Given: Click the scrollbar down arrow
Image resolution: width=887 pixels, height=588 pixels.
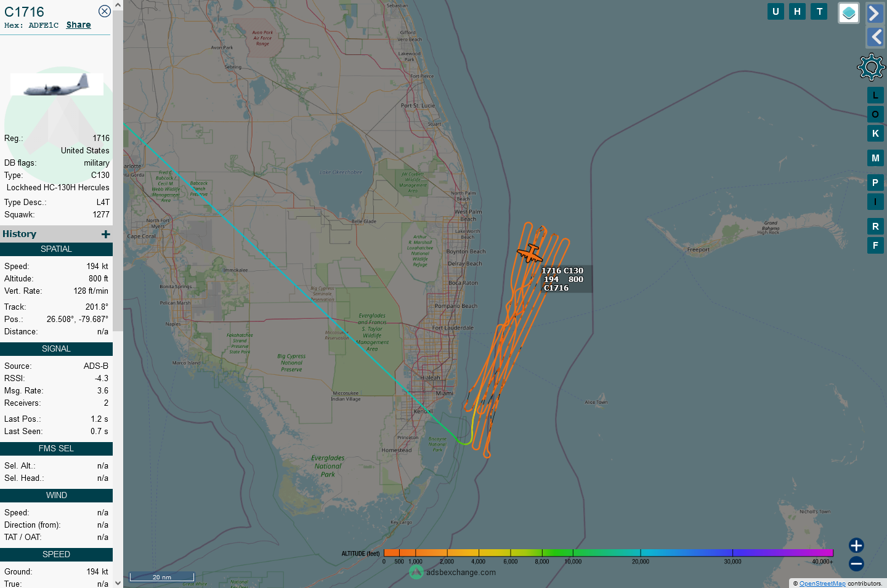Looking at the screenshot, I should [118, 583].
